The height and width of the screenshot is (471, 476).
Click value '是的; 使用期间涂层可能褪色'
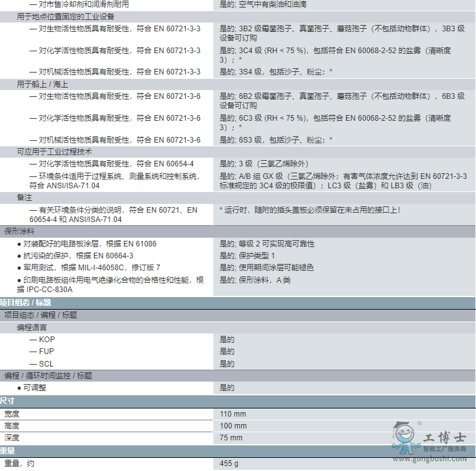tap(266, 267)
